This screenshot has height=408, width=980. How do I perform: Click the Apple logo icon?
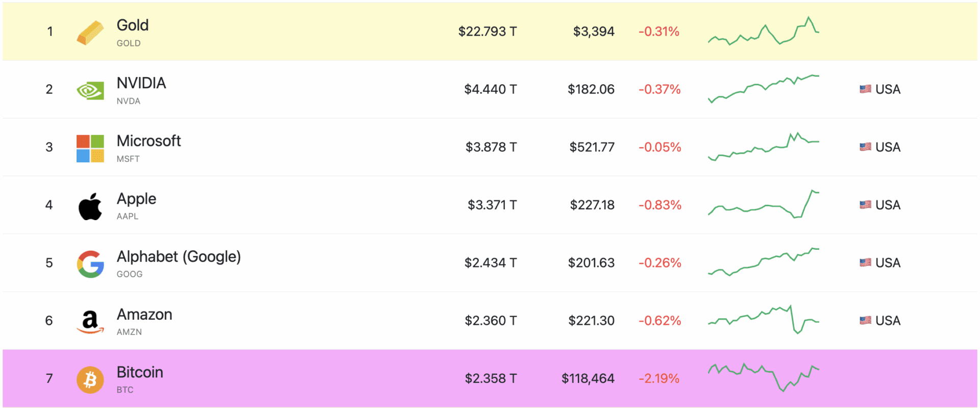click(90, 206)
